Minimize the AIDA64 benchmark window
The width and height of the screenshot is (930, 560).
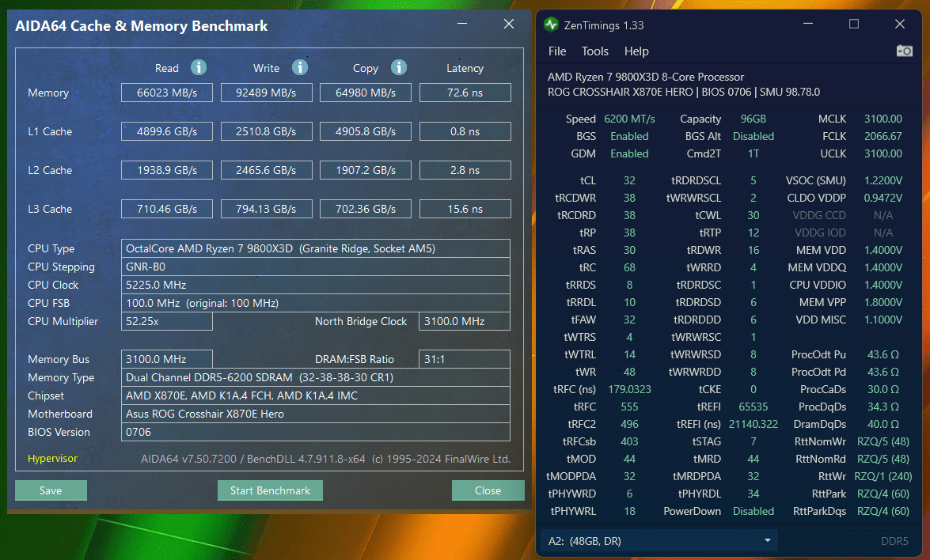coord(463,24)
